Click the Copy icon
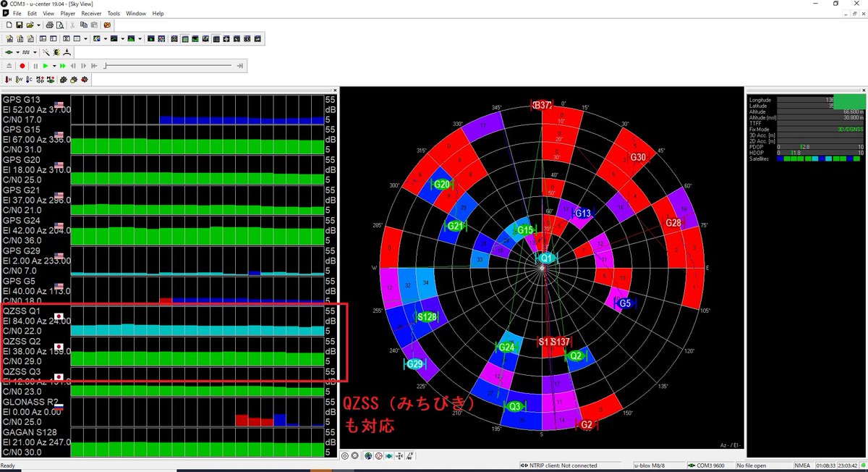The image size is (868, 472). pos(84,25)
